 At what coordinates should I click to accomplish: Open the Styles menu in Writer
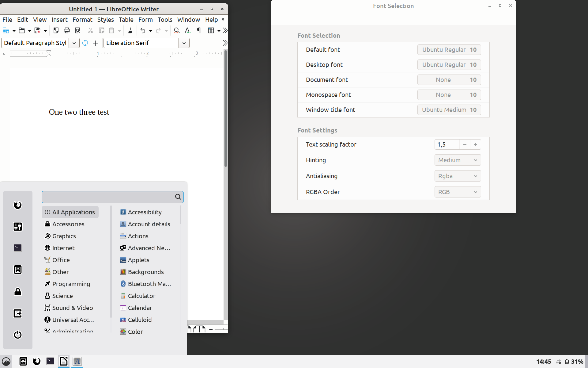point(105,20)
